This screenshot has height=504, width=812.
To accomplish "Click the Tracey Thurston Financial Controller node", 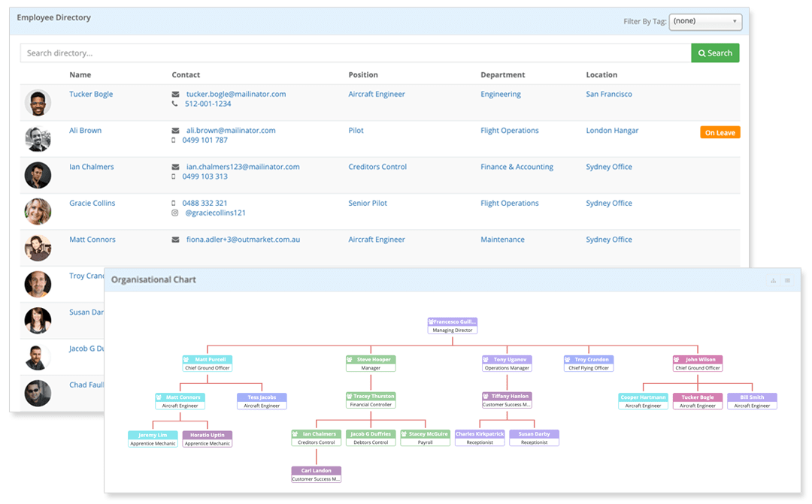I will 371,400.
